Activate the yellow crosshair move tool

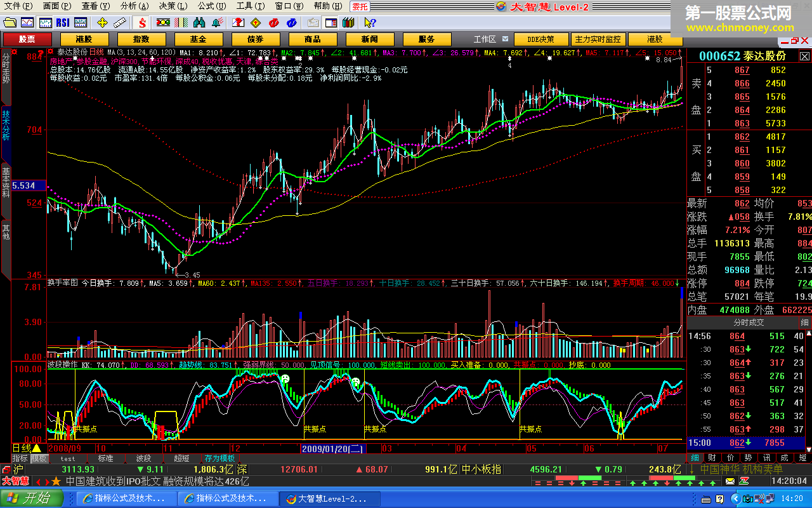click(102, 23)
